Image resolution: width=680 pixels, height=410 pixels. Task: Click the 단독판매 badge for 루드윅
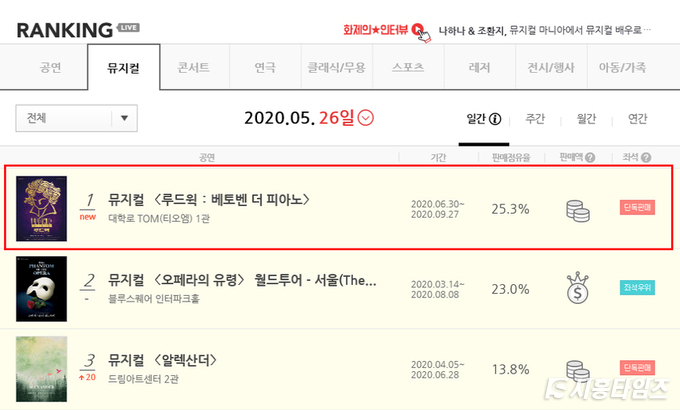637,207
